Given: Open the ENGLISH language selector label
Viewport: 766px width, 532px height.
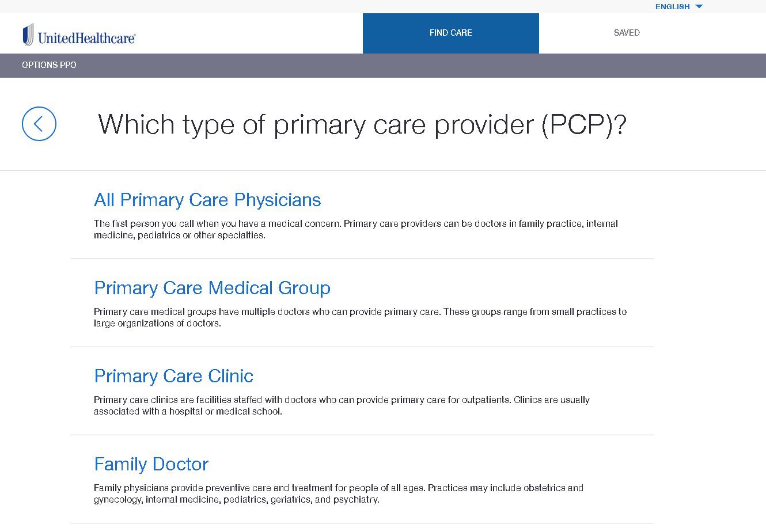Looking at the screenshot, I should point(672,6).
